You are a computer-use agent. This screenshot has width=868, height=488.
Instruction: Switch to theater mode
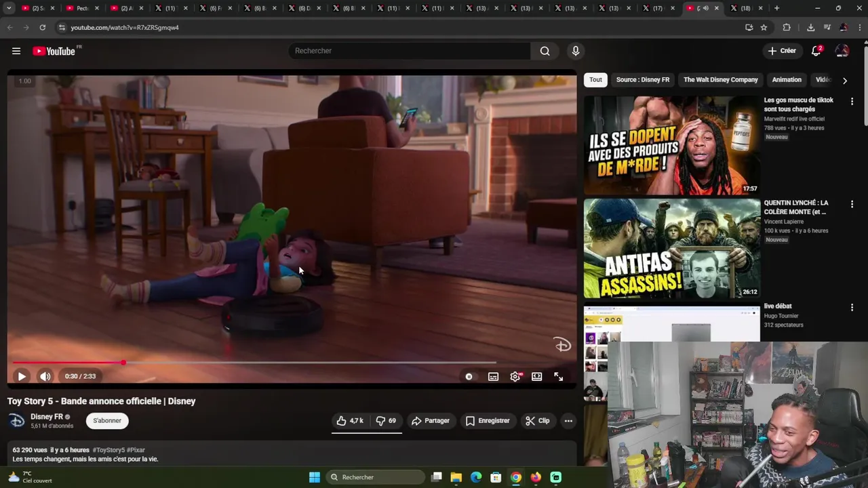(536, 376)
